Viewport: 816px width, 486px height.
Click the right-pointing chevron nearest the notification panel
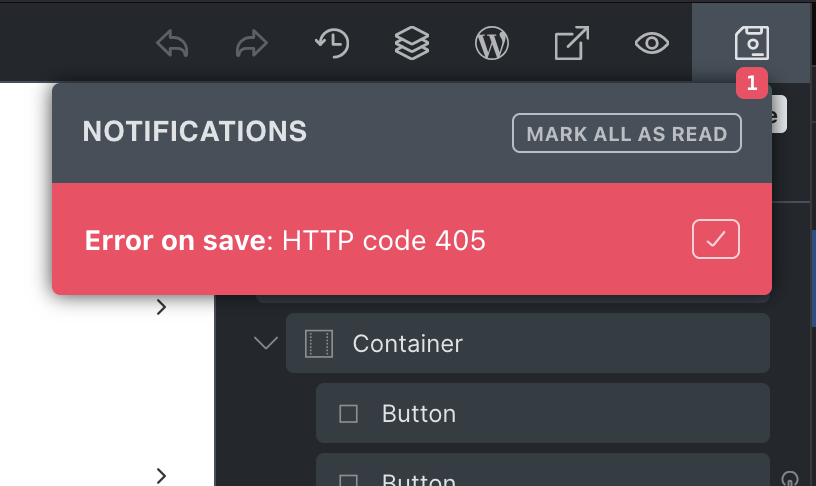[x=161, y=307]
